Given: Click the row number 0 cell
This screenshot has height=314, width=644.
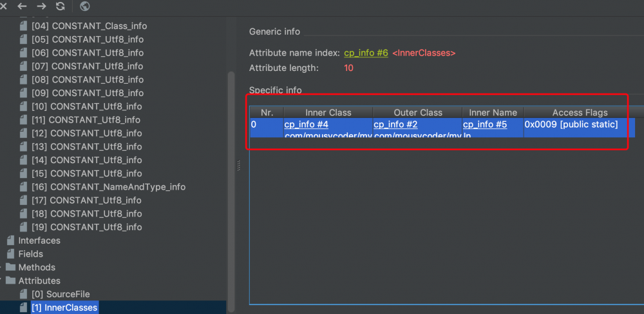Looking at the screenshot, I should (267, 128).
